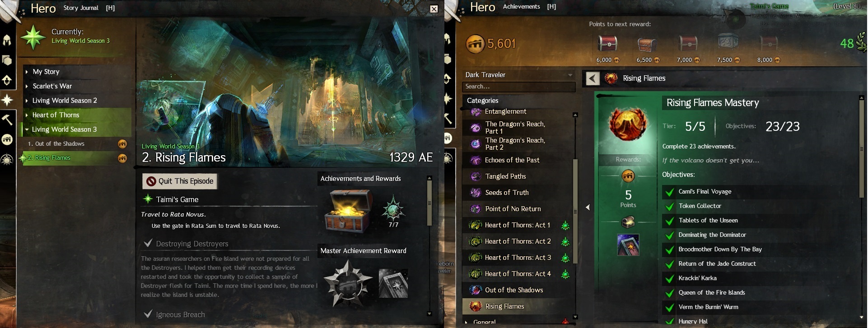Image resolution: width=868 pixels, height=328 pixels.
Task: Click the Rising Flames back arrow icon
Action: point(593,79)
